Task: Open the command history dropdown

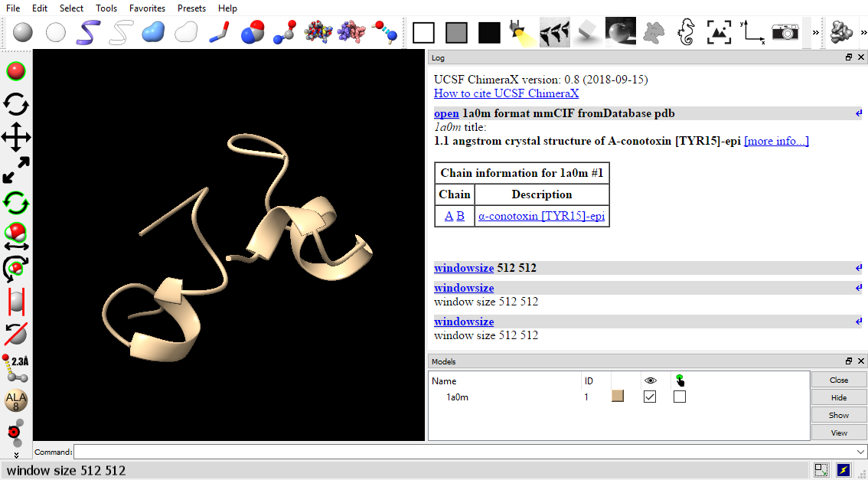Action: pyautogui.click(x=860, y=452)
